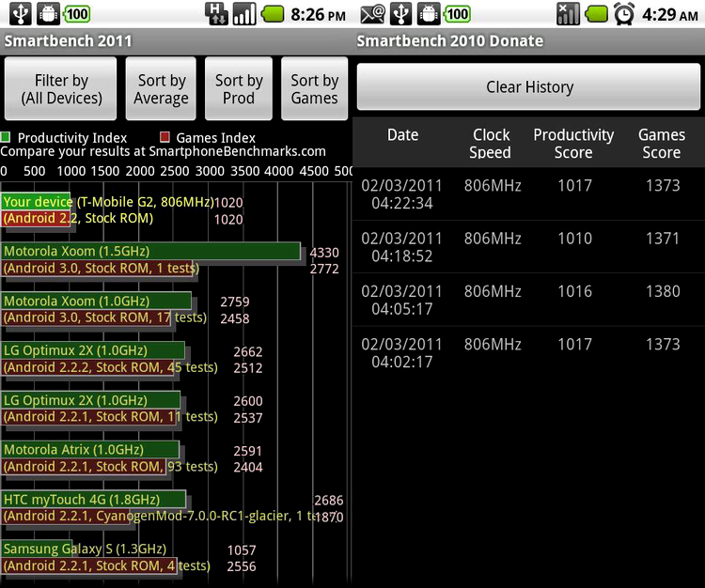
Task: Tap H data network icon in left status bar
Action: pos(217,14)
